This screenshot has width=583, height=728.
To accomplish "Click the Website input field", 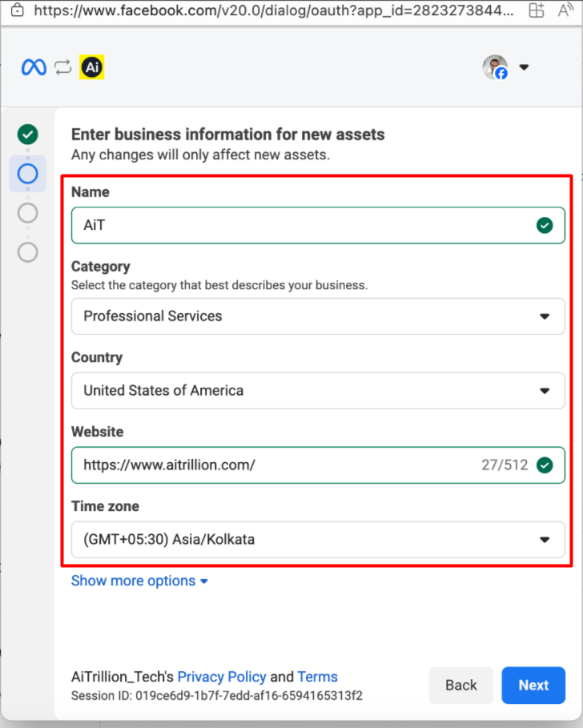I will (x=272, y=465).
